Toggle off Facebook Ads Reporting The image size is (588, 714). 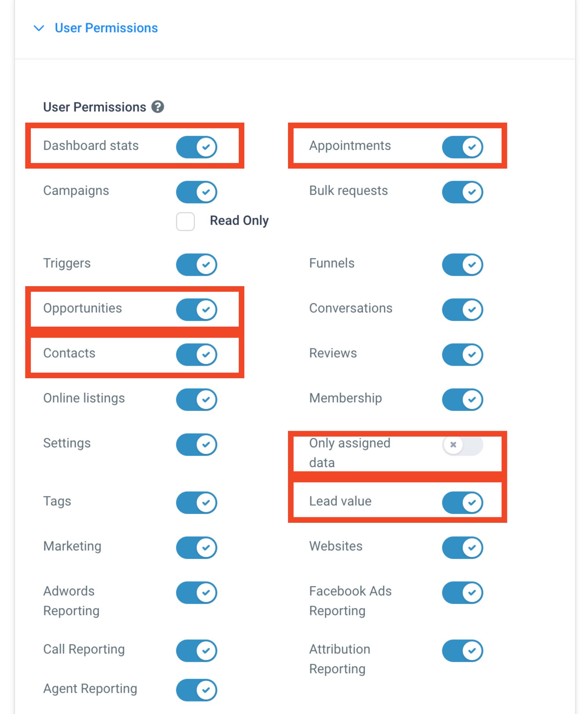(462, 592)
